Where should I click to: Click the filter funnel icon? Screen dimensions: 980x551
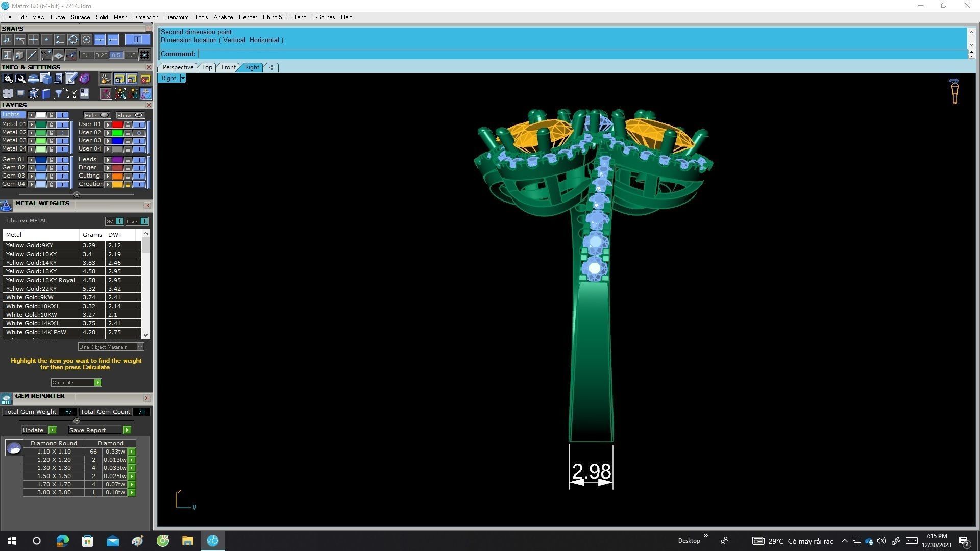point(58,94)
